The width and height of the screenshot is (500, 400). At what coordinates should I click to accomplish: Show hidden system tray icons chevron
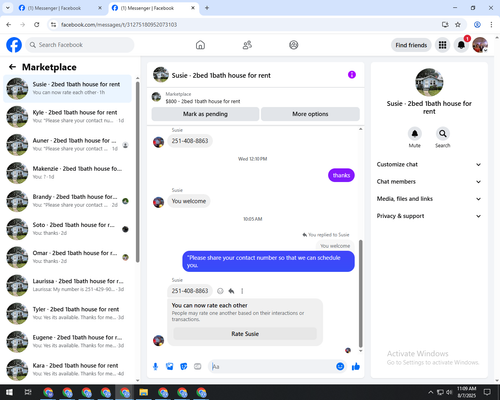pyautogui.click(x=431, y=392)
